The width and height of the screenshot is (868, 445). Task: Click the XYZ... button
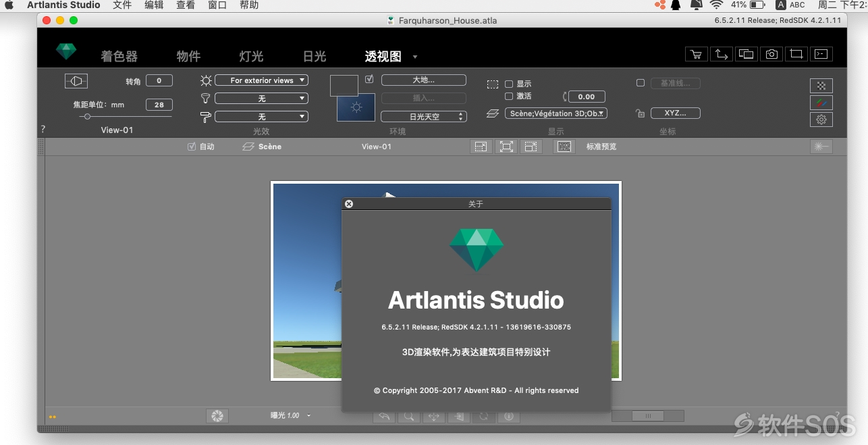coord(676,113)
